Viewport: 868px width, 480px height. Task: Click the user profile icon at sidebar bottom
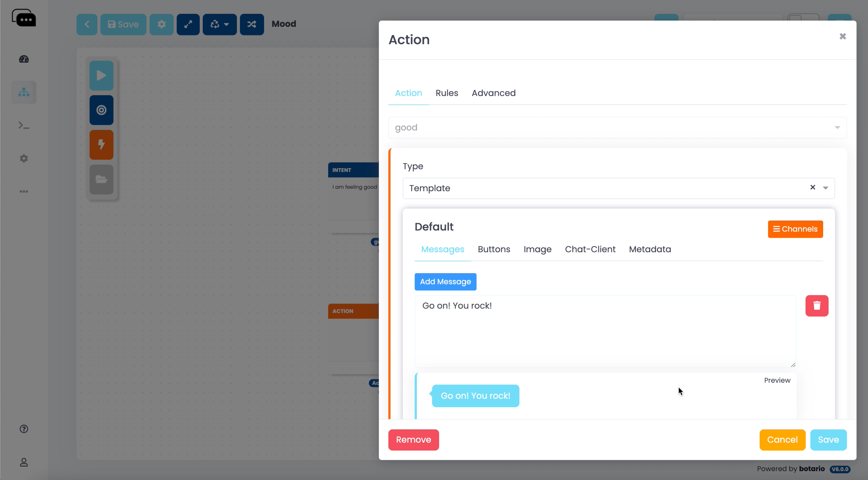(x=24, y=462)
